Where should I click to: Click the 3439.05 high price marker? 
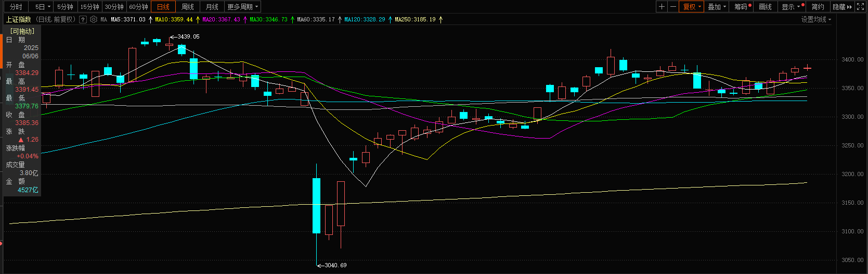(x=188, y=36)
